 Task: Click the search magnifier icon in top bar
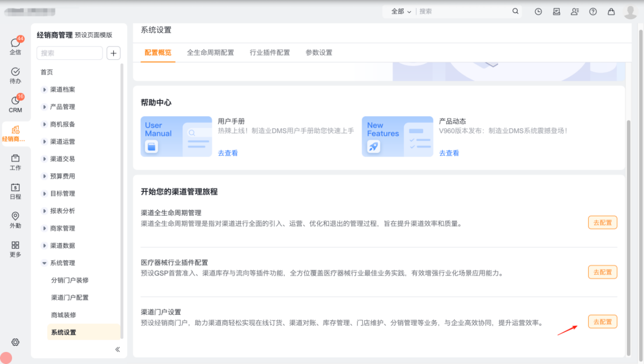coord(515,11)
